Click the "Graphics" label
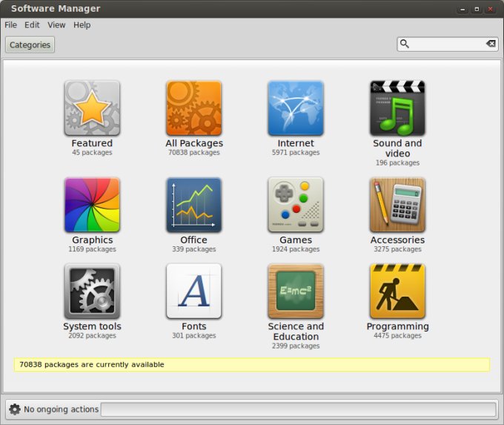Screen dimensions: 504x425 pos(92,240)
